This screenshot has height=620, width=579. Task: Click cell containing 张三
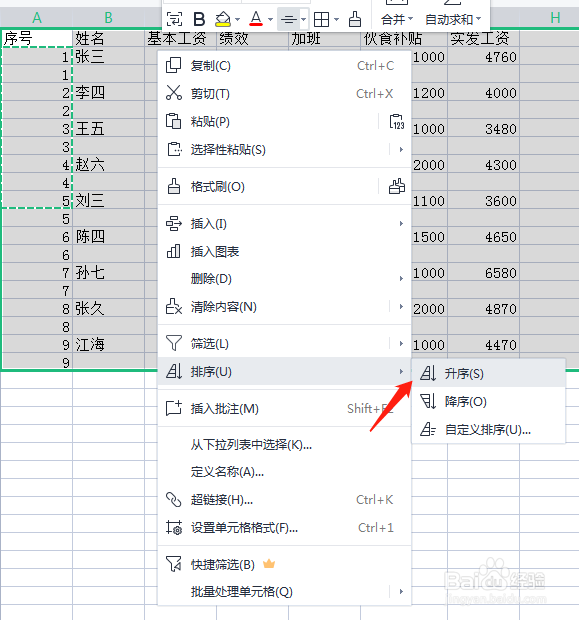point(108,57)
